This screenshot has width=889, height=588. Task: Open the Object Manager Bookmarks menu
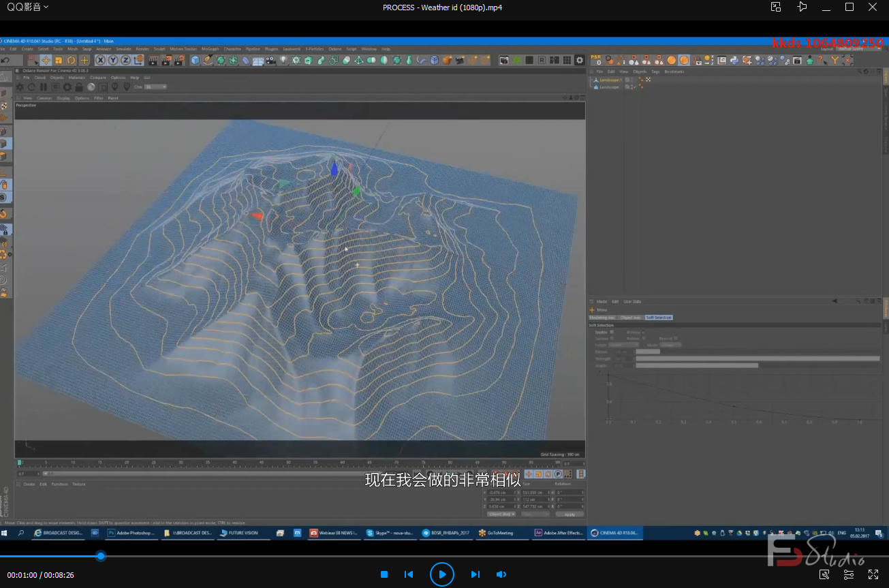point(674,72)
